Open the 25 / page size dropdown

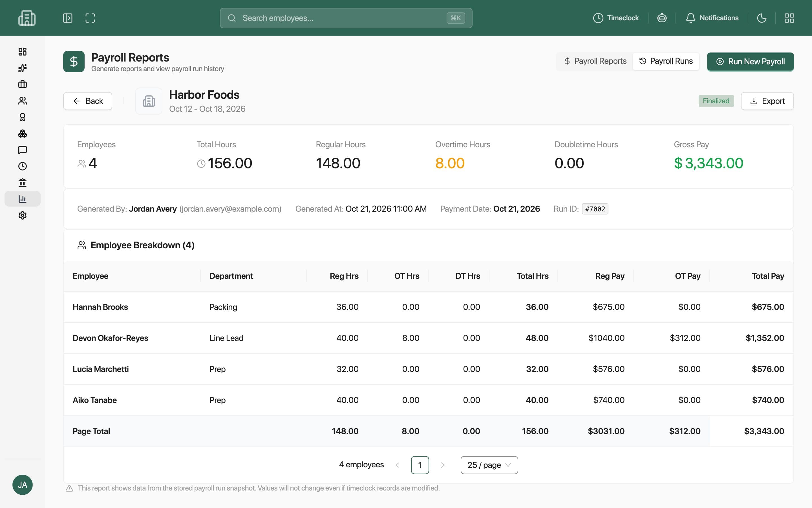coord(489,465)
